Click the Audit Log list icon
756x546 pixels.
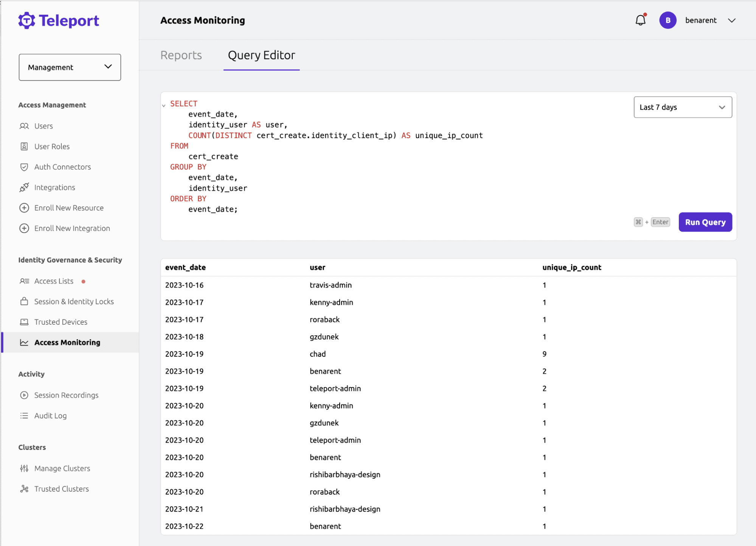click(24, 415)
